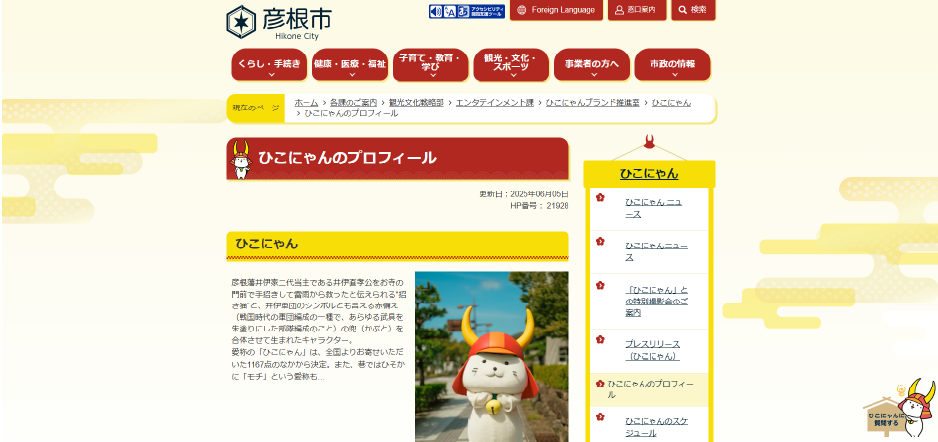This screenshot has width=938, height=442.
Task: Open ひこにゃんのスケジュール sidebar link
Action: [656, 427]
